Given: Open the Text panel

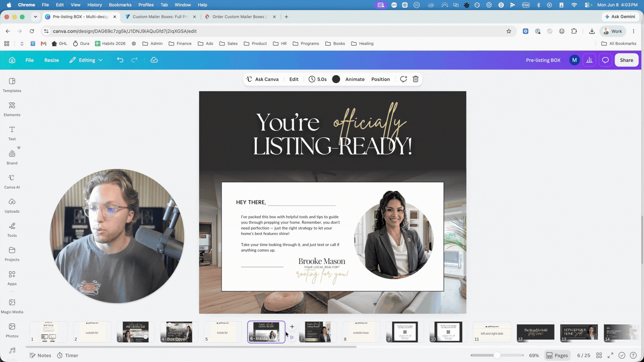Looking at the screenshot, I should (x=12, y=133).
